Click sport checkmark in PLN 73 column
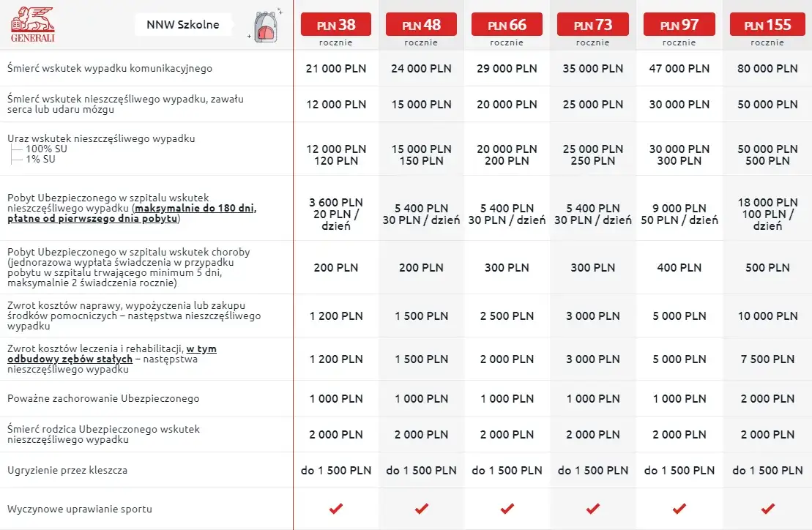 click(x=593, y=509)
